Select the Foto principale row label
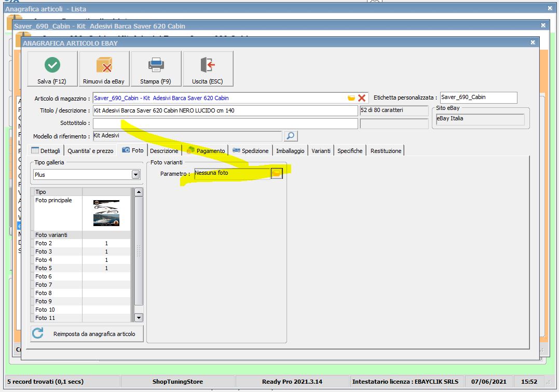Image resolution: width=559 pixels, height=392 pixels. [53, 200]
